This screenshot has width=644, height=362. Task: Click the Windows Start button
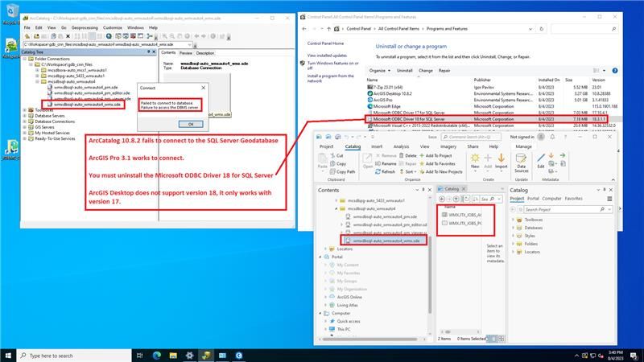pyautogui.click(x=8, y=356)
